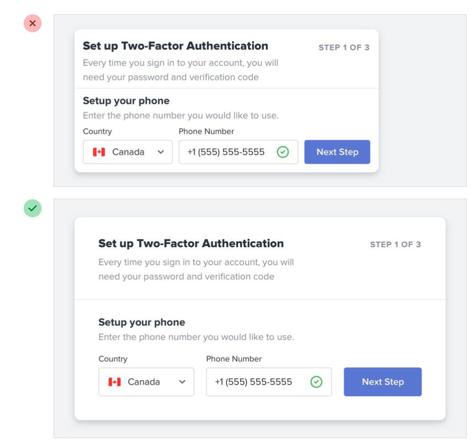Click the green checkmark badge icon
This screenshot has width=476, height=448.
pyautogui.click(x=32, y=208)
